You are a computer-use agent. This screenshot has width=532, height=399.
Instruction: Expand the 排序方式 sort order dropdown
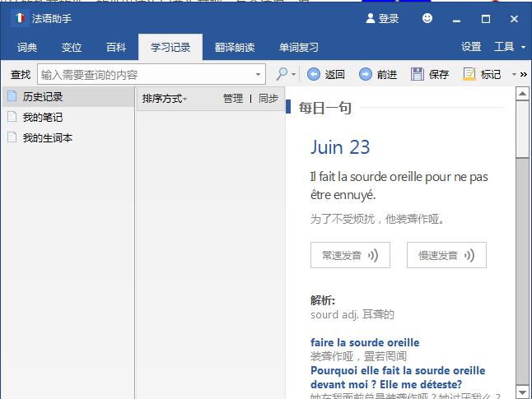point(165,99)
